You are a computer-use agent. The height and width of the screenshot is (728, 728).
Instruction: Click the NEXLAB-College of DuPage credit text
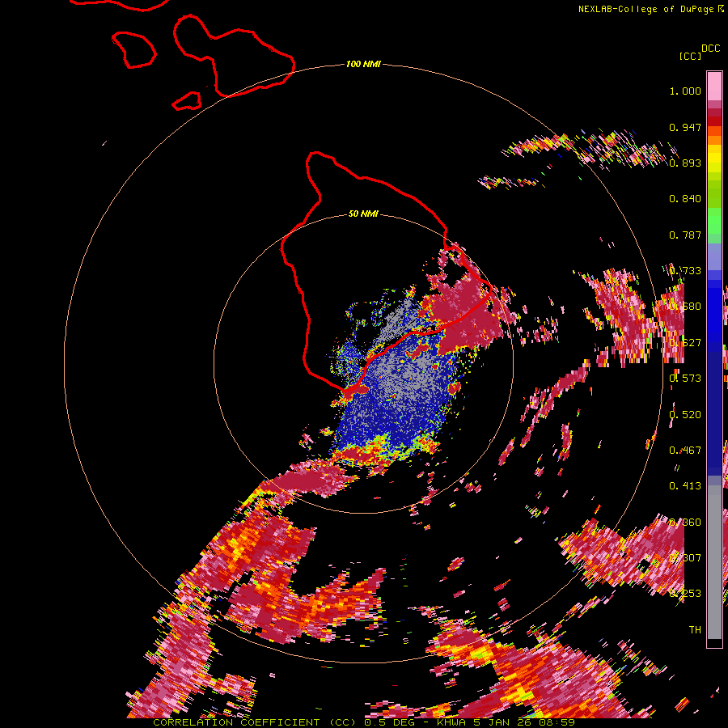tap(645, 9)
